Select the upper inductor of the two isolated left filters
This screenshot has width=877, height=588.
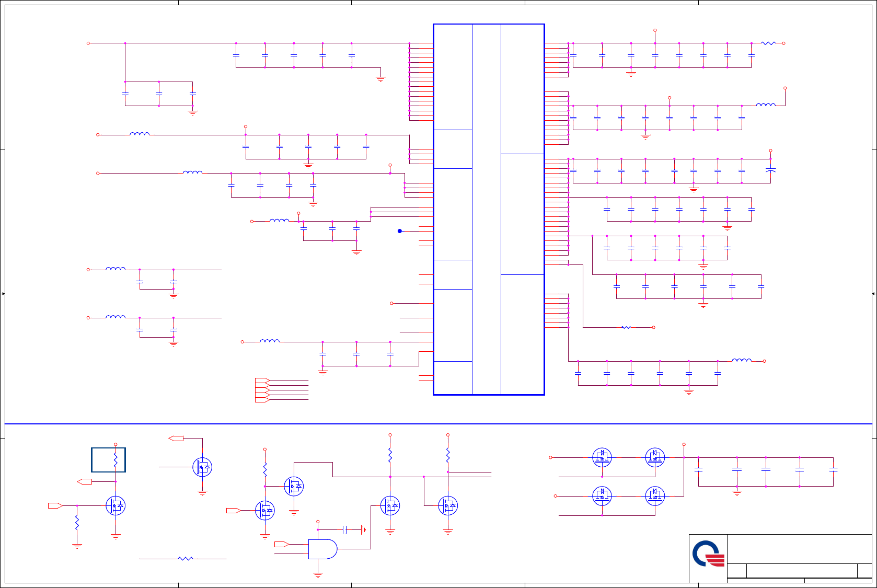click(116, 269)
